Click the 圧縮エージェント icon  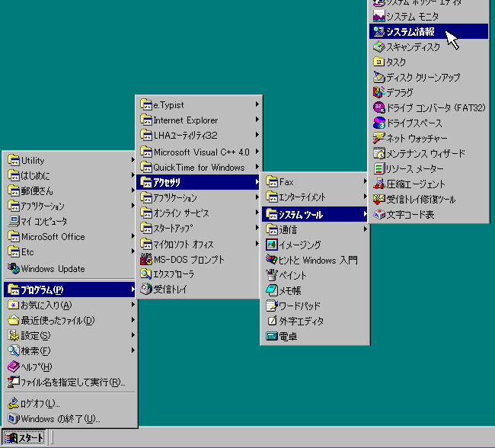pos(378,184)
